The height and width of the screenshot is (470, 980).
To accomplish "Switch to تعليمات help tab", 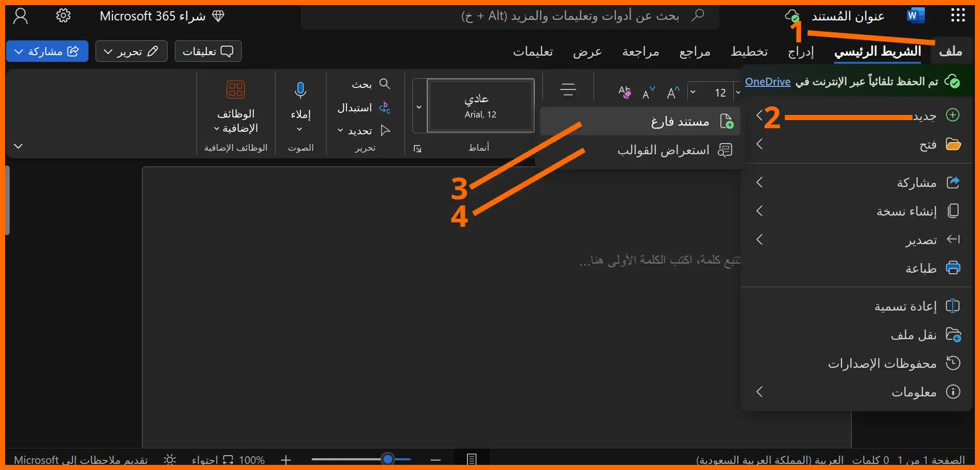I will click(x=533, y=52).
